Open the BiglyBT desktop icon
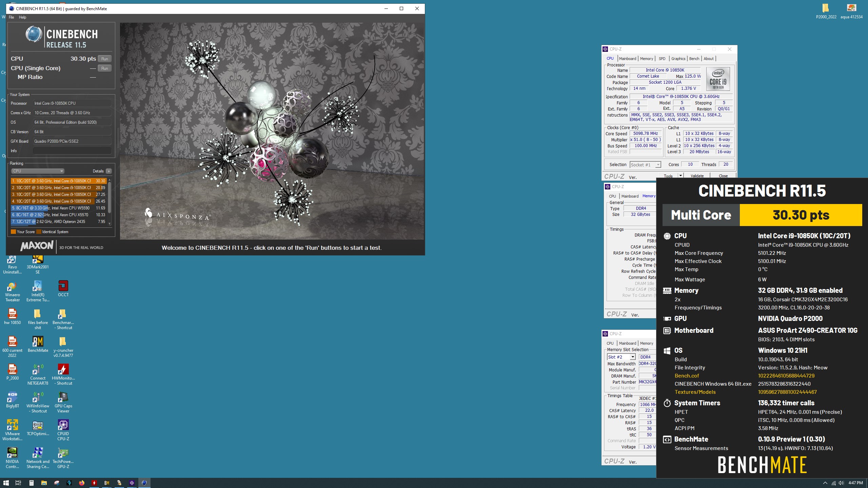The height and width of the screenshot is (488, 868). point(12,400)
